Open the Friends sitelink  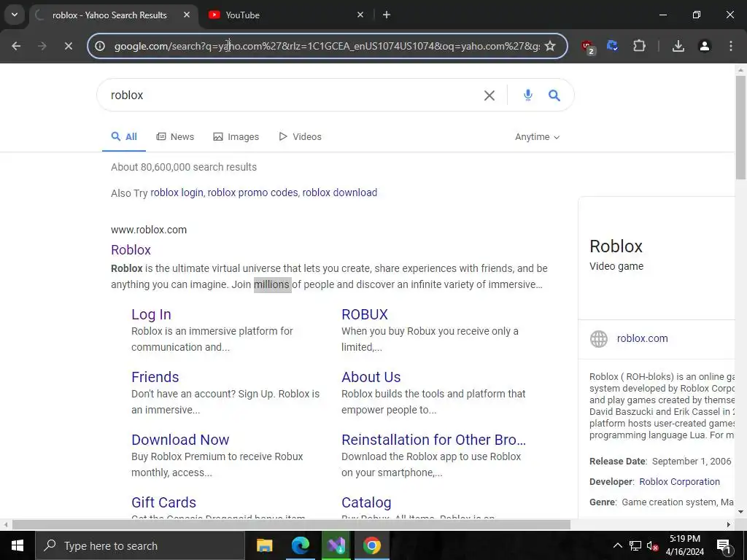(155, 377)
